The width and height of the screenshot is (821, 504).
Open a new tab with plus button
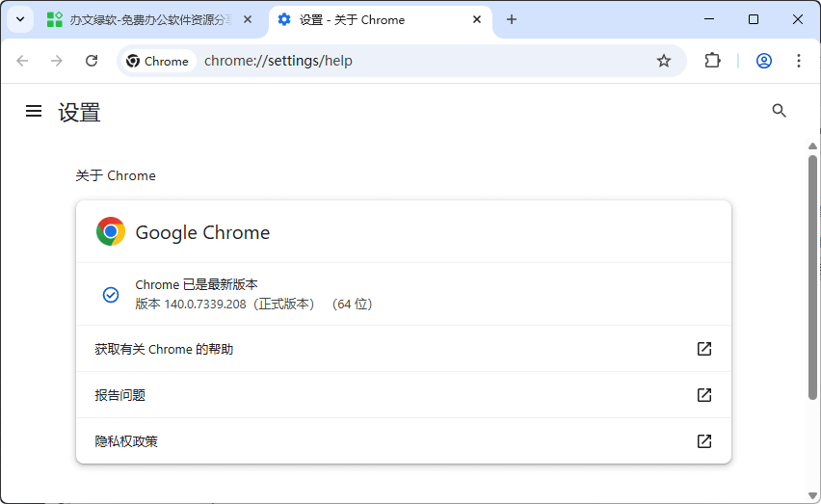click(x=512, y=19)
